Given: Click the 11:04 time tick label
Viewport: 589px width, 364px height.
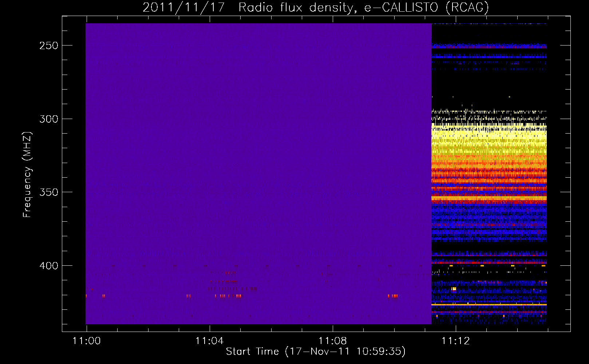Looking at the screenshot, I should pyautogui.click(x=209, y=341).
